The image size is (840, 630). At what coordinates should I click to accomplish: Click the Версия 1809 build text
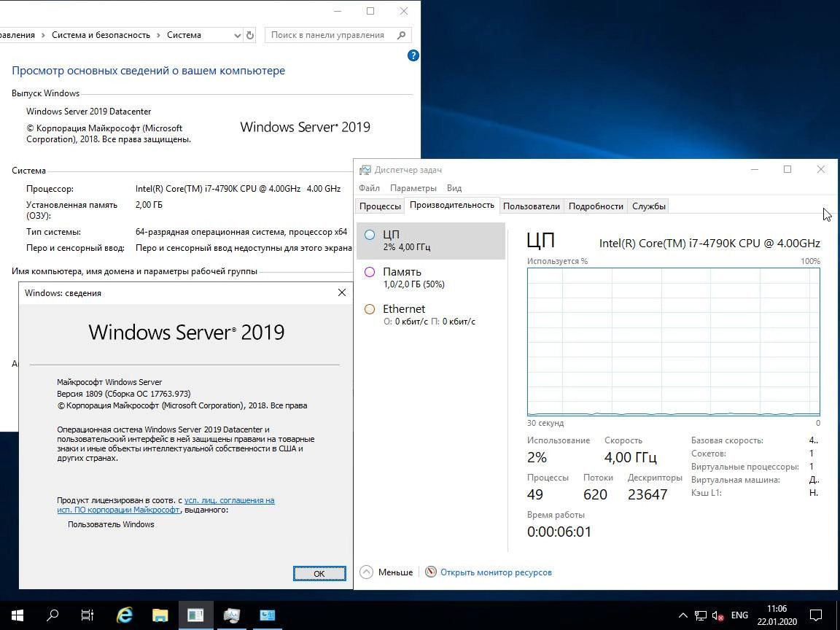124,394
